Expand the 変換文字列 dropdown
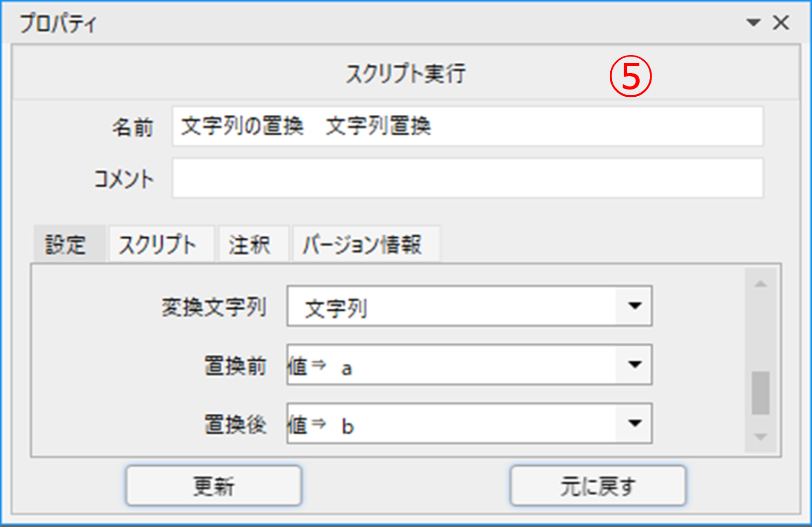812x527 pixels. [x=634, y=306]
